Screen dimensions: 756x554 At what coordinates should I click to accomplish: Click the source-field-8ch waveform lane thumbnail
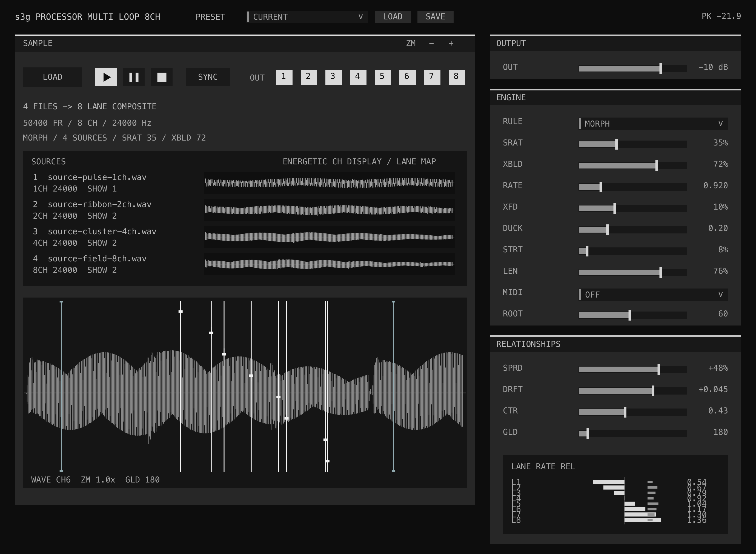(x=329, y=265)
